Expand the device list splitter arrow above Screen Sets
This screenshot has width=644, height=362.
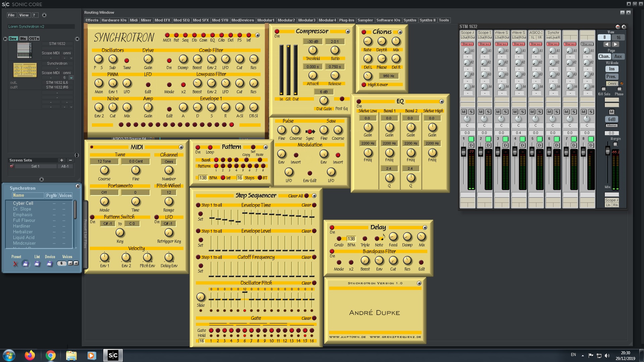click(77, 155)
